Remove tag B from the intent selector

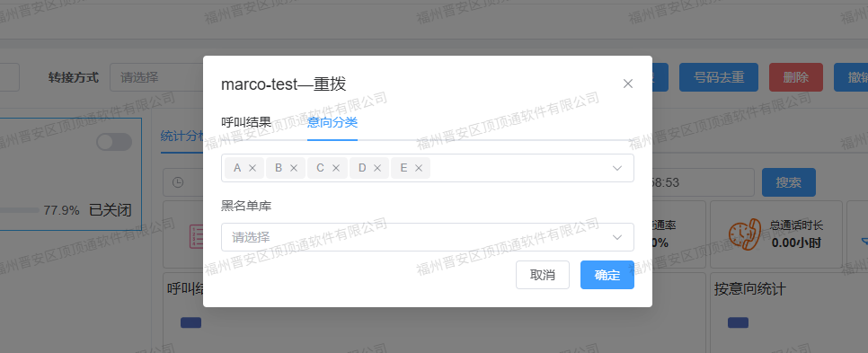click(x=294, y=168)
